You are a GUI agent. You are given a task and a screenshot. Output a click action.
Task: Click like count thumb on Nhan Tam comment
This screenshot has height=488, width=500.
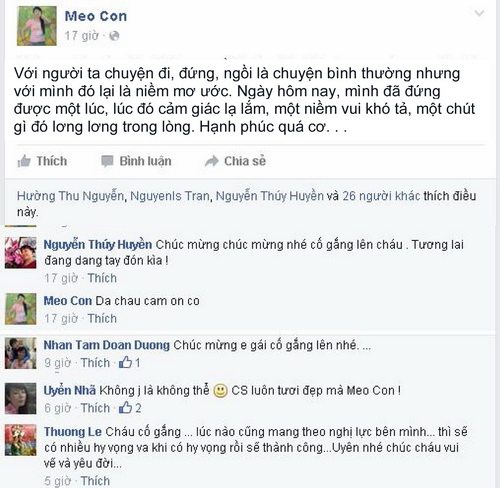click(x=126, y=362)
